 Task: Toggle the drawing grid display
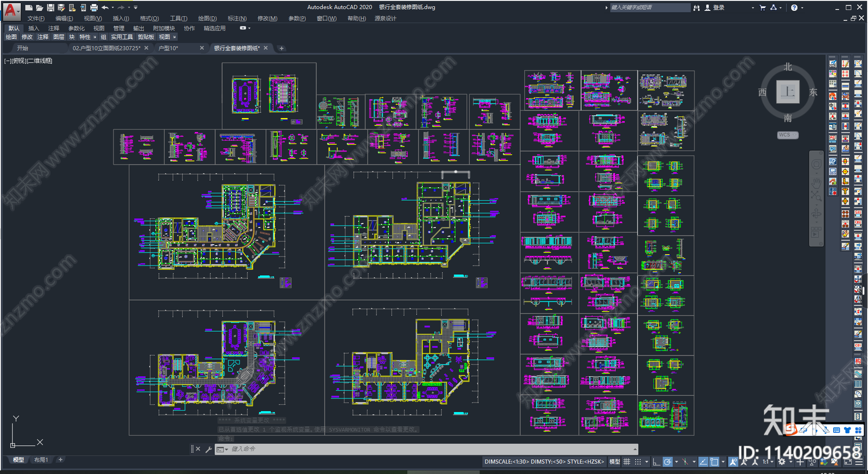tap(627, 462)
